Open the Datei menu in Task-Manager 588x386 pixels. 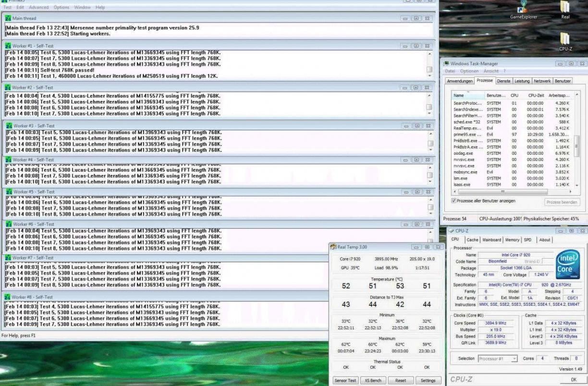(450, 71)
